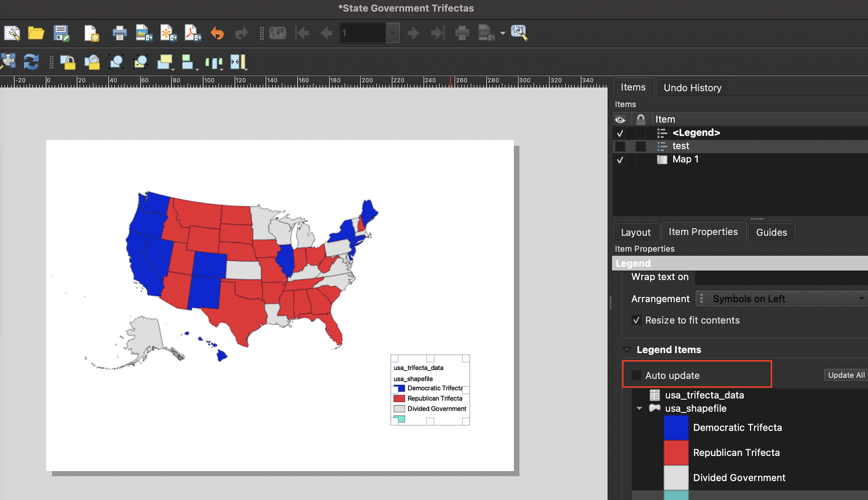Open the Layout Manager folder icon
This screenshot has height=500, width=868.
[x=36, y=33]
